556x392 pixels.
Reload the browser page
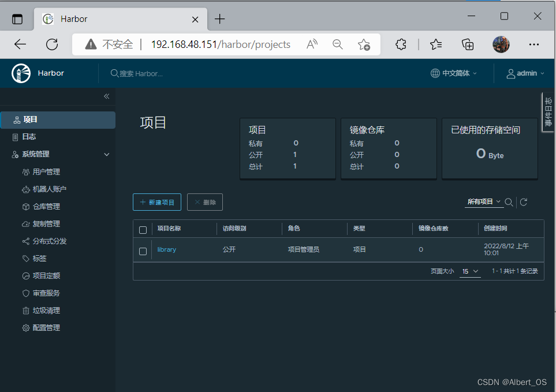point(52,44)
